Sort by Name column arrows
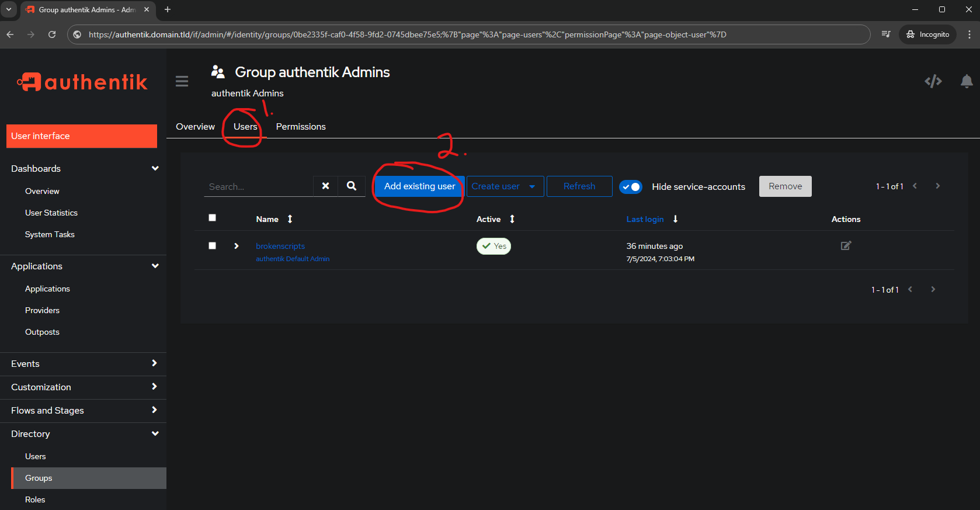980x510 pixels. [290, 219]
